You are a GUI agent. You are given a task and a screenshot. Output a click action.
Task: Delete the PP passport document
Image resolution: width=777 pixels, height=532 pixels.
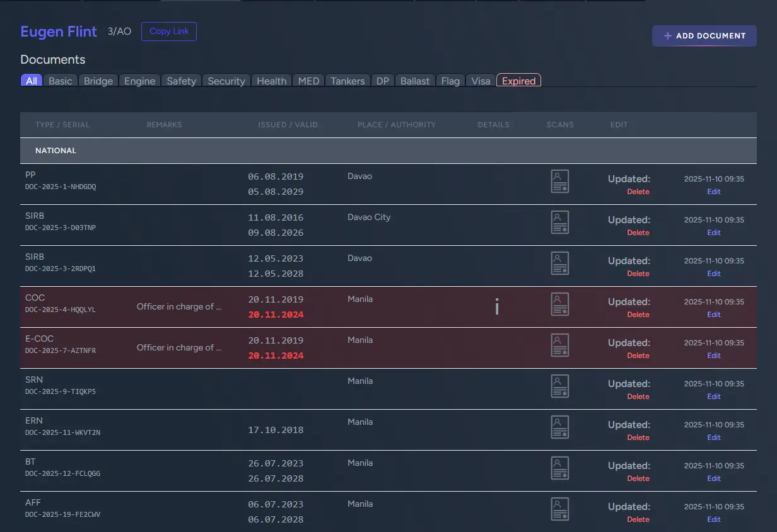[638, 192]
